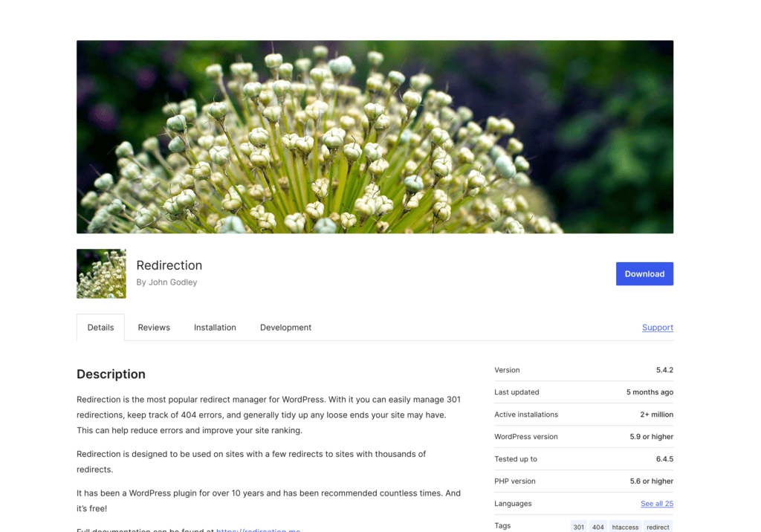Click the Description heading
Viewport: 761px width, 532px height.
111,374
